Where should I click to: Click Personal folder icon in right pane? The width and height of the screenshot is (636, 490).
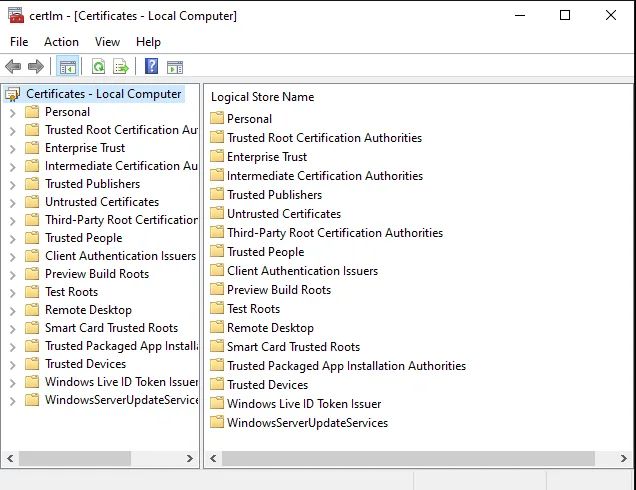click(x=217, y=118)
